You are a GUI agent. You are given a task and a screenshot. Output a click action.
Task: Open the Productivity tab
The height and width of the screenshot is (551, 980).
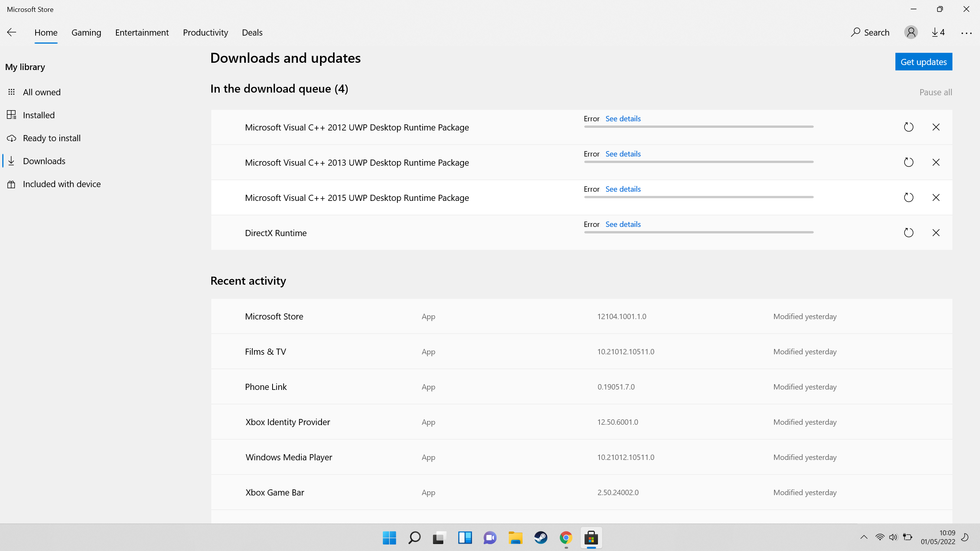click(206, 33)
